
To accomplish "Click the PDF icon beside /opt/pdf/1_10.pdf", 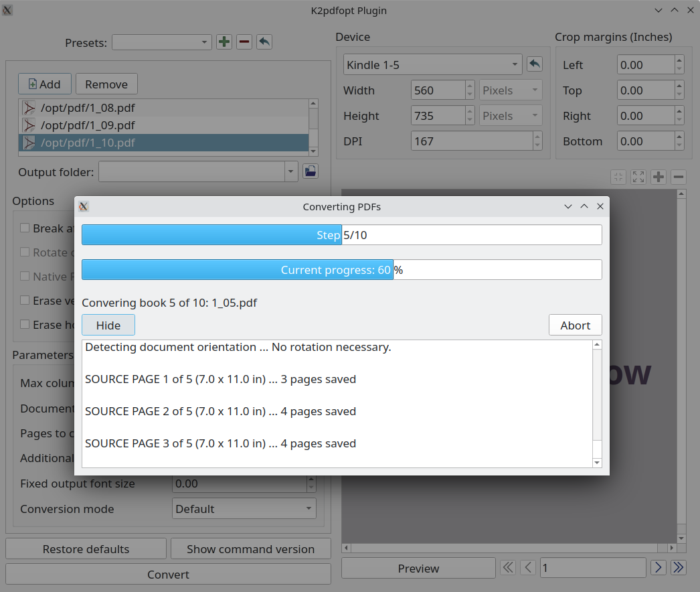I will click(x=29, y=143).
